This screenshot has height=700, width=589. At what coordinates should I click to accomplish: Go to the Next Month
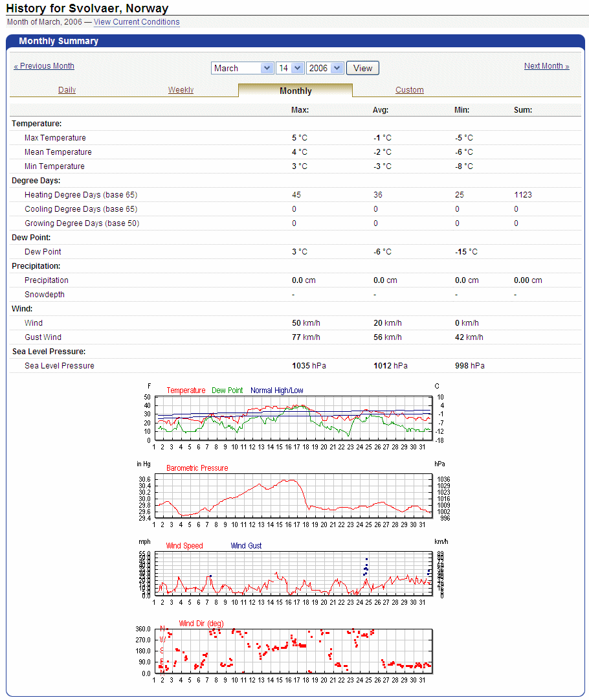click(547, 65)
